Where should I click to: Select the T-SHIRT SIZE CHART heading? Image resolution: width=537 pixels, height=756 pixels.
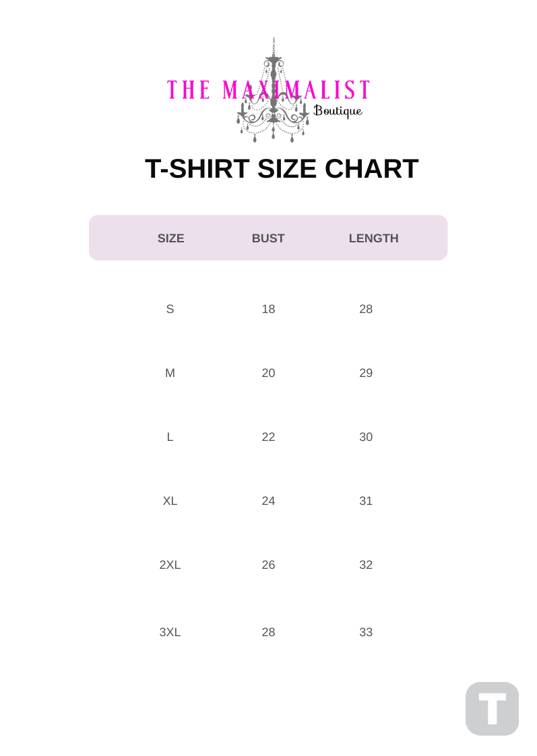282,168
